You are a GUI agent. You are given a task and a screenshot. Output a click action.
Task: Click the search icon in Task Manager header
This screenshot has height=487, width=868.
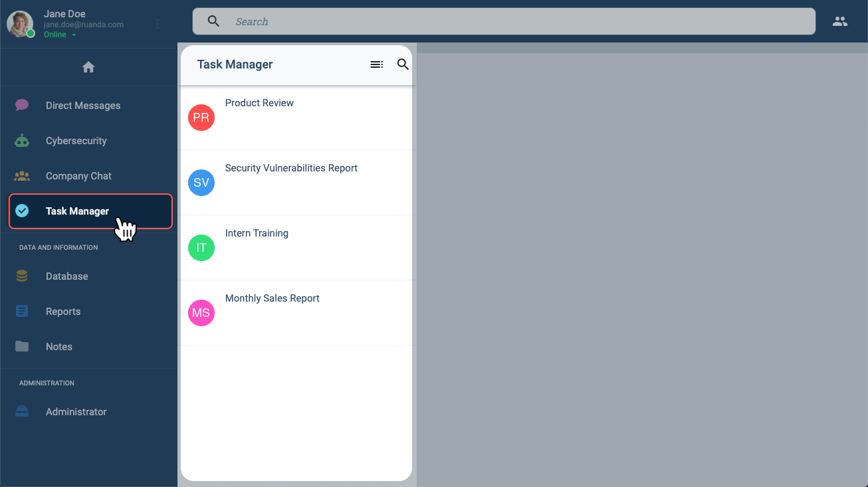point(403,64)
